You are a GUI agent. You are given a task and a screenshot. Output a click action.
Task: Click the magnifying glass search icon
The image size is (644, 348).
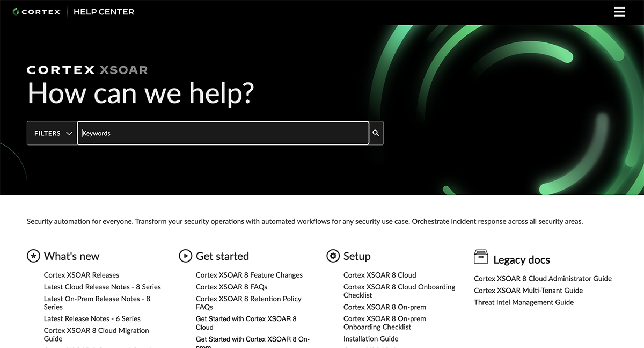(376, 133)
